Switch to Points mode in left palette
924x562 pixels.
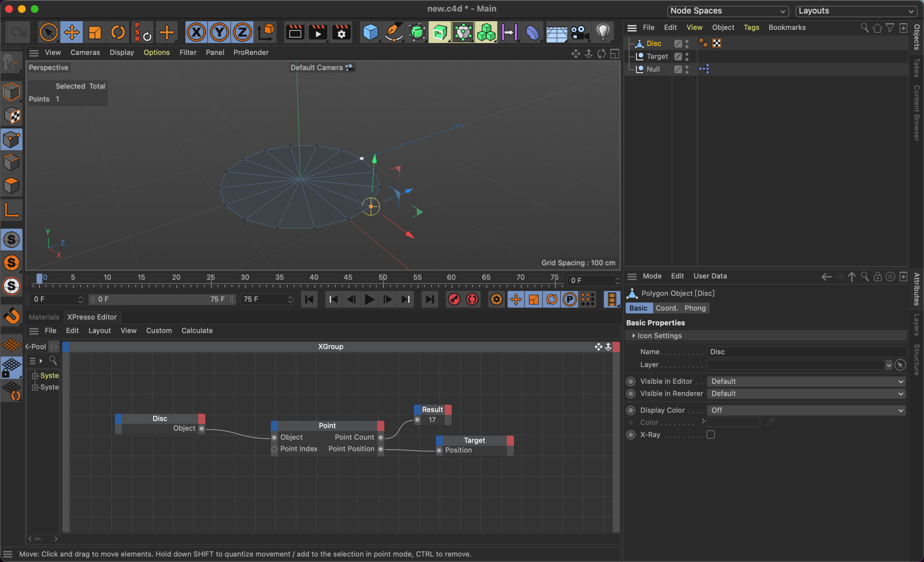click(x=12, y=140)
